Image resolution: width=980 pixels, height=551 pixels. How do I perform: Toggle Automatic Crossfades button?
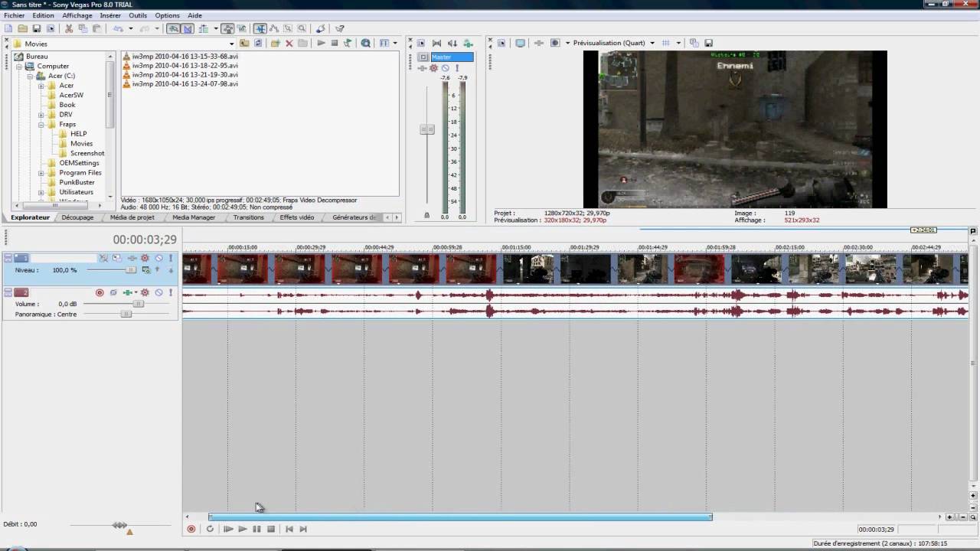point(187,28)
